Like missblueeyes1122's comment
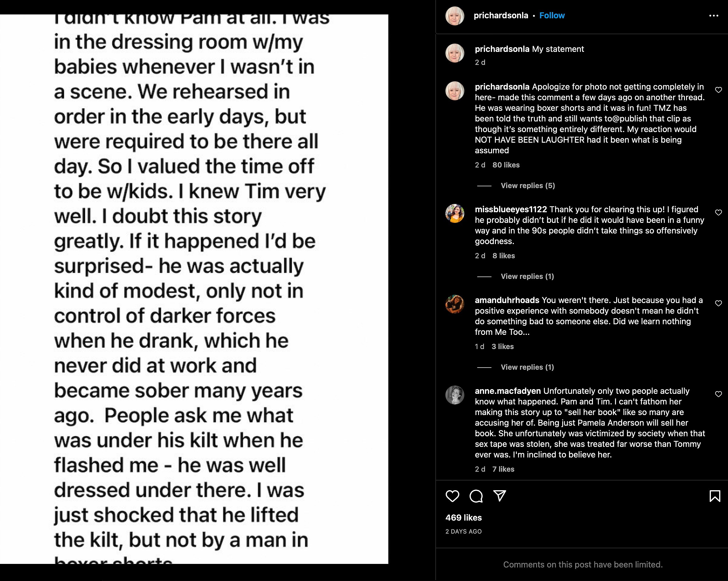The width and height of the screenshot is (728, 581). pos(719,213)
